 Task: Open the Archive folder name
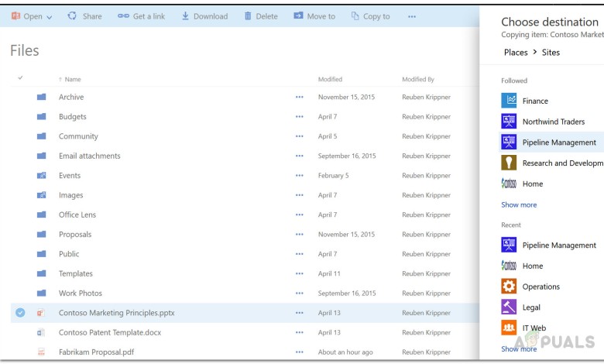[71, 97]
